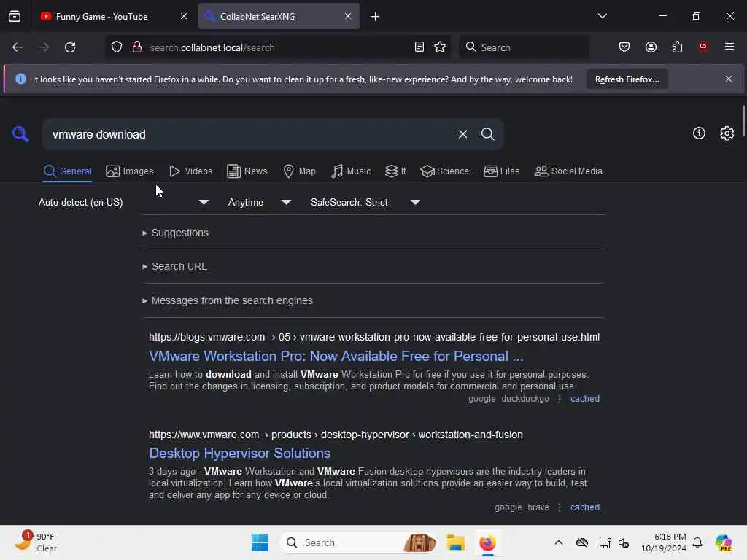
Task: Select the Images search category
Action: click(x=130, y=171)
